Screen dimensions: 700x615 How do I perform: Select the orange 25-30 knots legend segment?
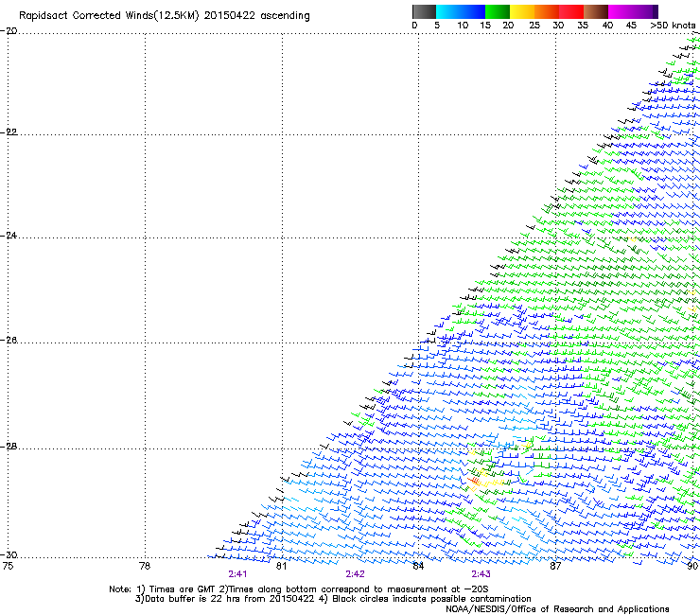pyautogui.click(x=547, y=11)
